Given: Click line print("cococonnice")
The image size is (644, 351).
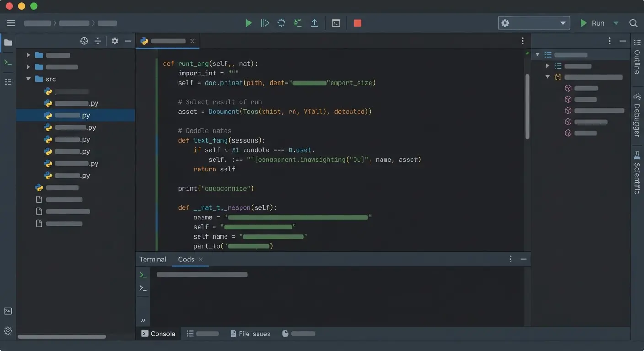Looking at the screenshot, I should (216, 188).
